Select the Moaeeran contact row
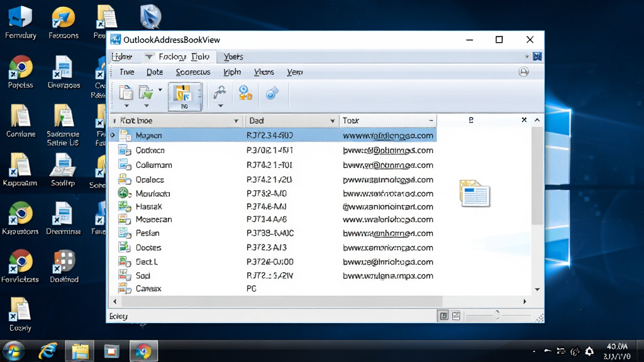The image size is (644, 362). point(273,219)
